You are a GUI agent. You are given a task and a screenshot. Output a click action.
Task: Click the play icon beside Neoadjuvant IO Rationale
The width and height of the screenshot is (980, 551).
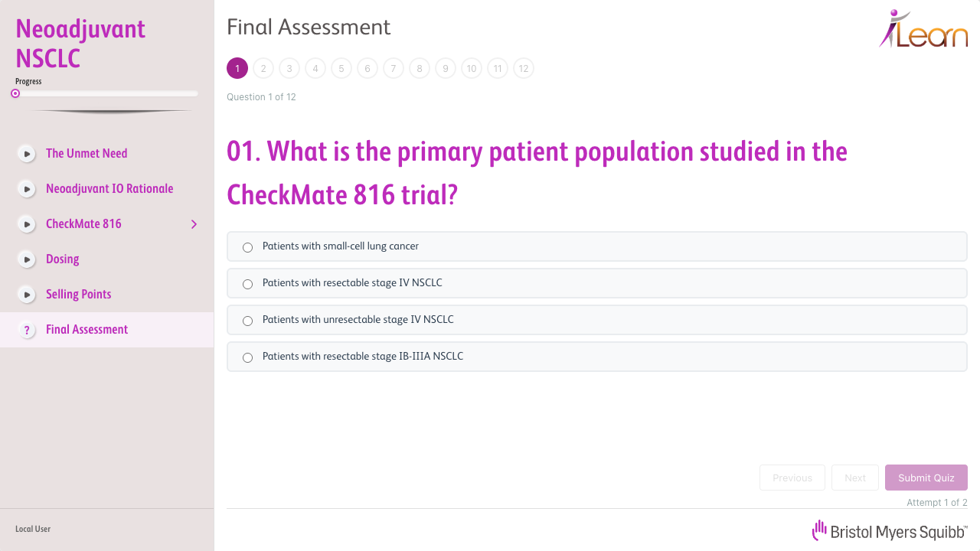pyautogui.click(x=27, y=188)
